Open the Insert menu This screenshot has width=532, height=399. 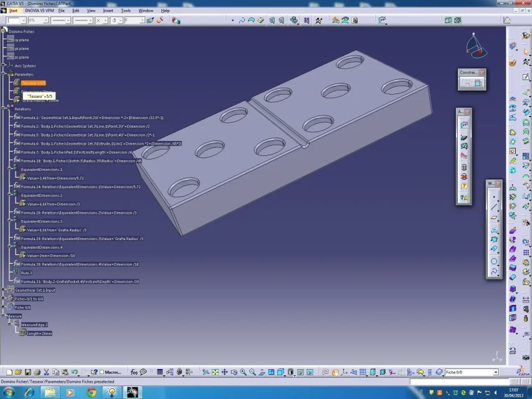[x=108, y=11]
